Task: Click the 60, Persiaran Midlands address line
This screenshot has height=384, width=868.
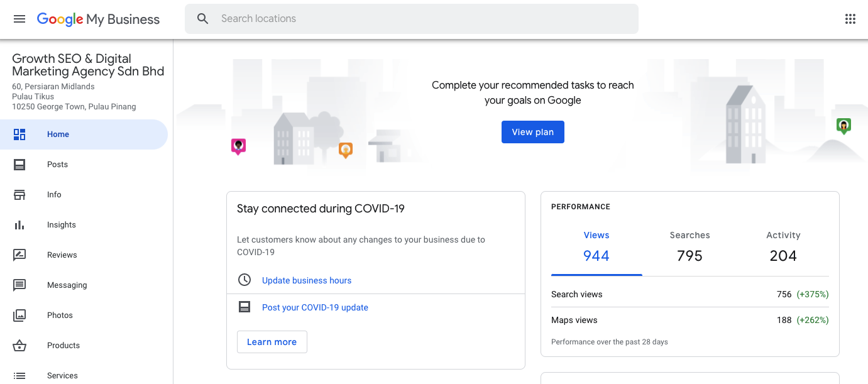Action: (x=53, y=87)
